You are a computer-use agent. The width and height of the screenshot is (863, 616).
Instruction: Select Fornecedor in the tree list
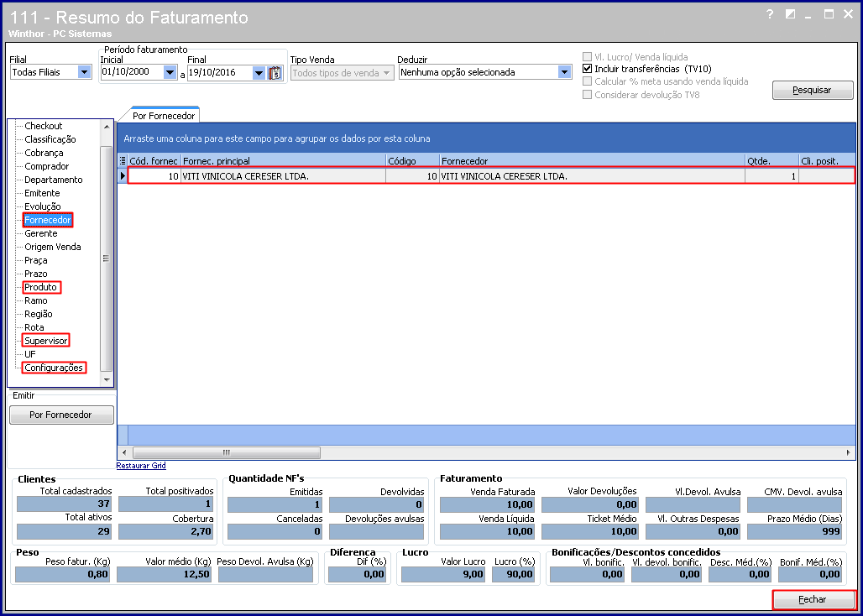point(47,220)
